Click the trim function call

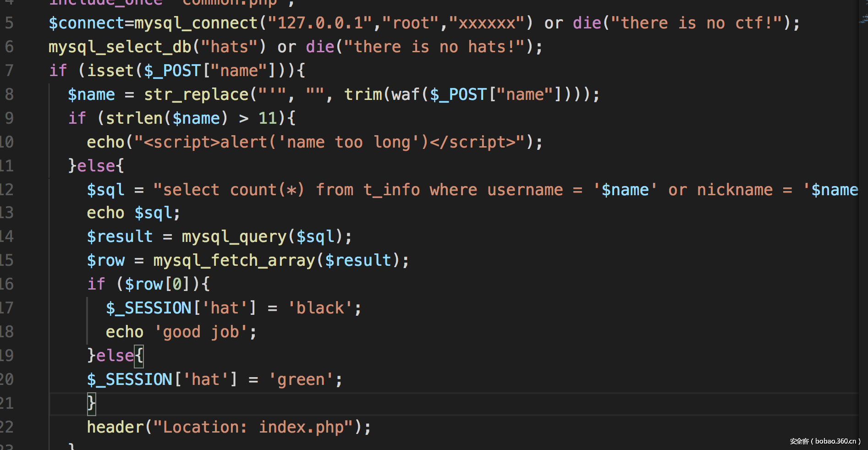pyautogui.click(x=363, y=94)
